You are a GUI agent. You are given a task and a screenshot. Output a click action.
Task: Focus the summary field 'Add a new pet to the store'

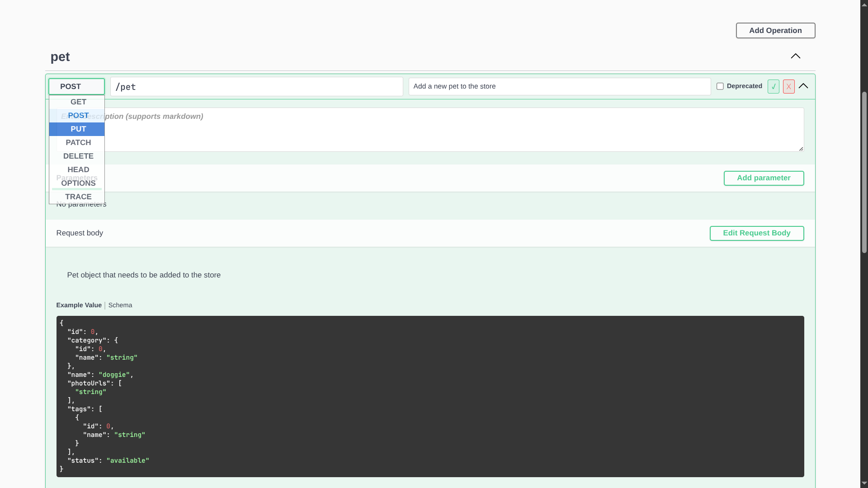click(560, 86)
